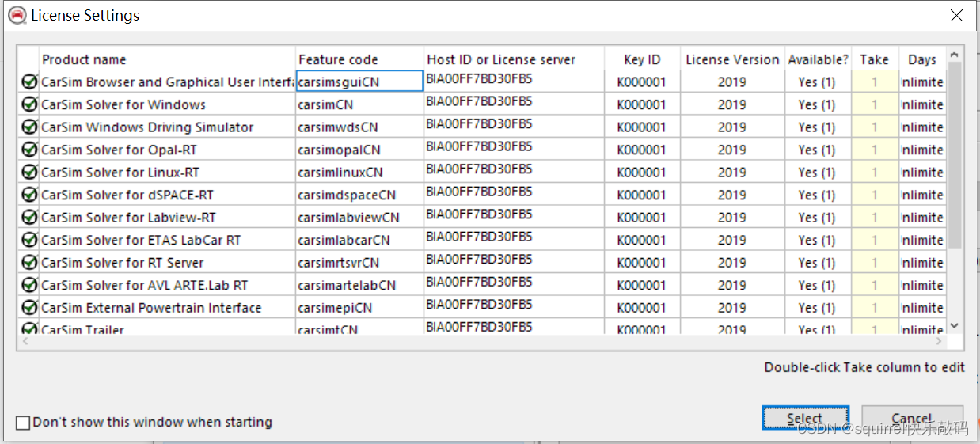Click Key ID cell in carsimlinuxCN row

(642, 172)
